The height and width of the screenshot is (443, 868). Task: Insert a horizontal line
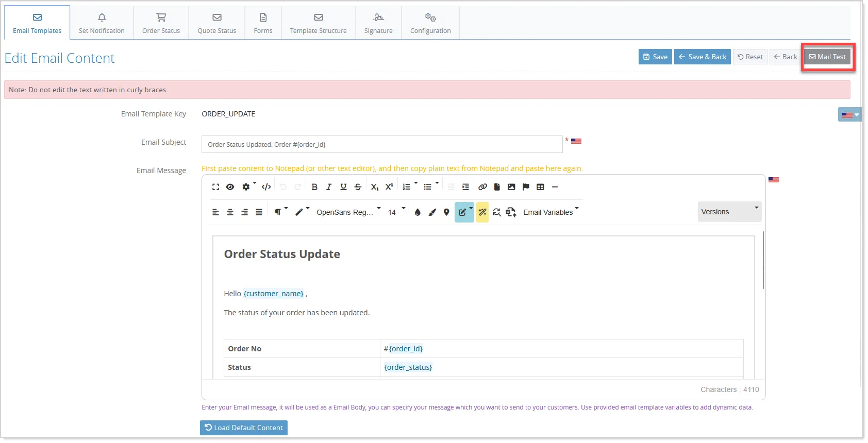coord(555,187)
